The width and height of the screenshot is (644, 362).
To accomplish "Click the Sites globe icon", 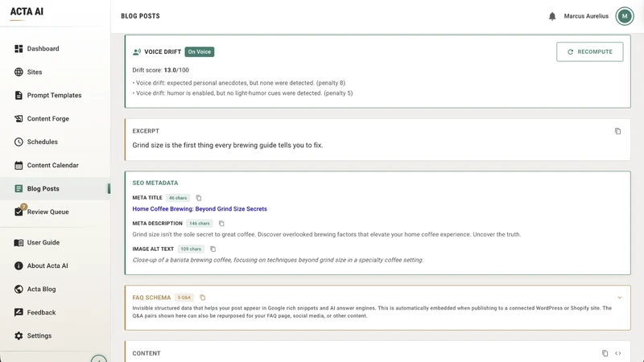I will coord(19,72).
